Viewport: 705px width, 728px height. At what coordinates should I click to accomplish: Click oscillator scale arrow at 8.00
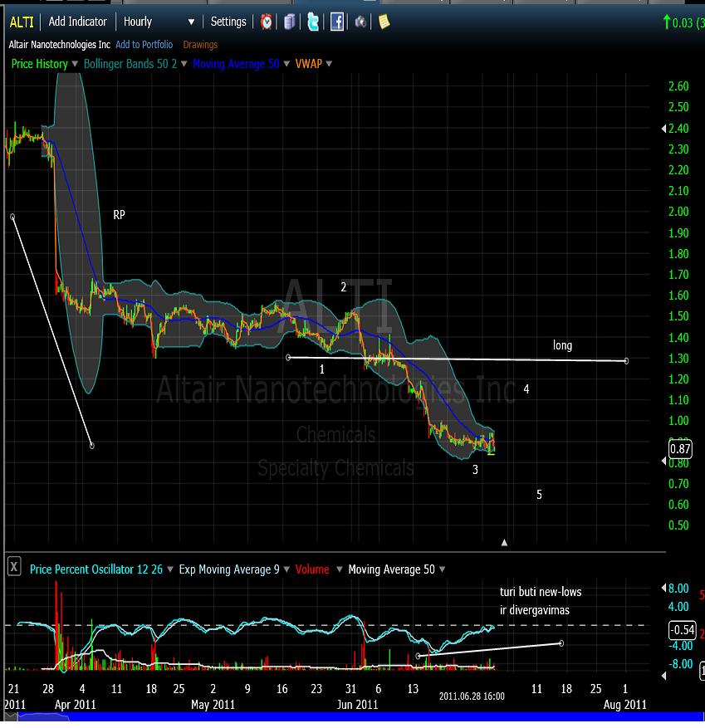pyautogui.click(x=663, y=588)
